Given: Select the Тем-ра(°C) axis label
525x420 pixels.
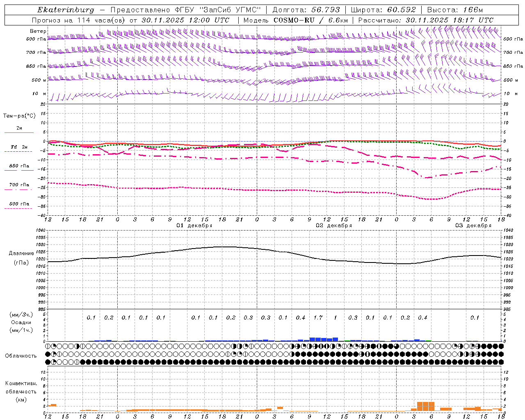Looking at the screenshot, I should (x=19, y=116).
